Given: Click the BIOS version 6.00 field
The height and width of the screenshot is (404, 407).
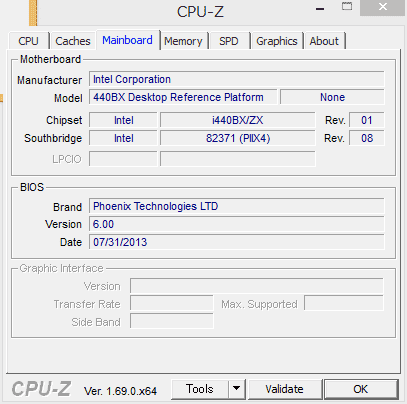Looking at the screenshot, I should click(237, 224).
